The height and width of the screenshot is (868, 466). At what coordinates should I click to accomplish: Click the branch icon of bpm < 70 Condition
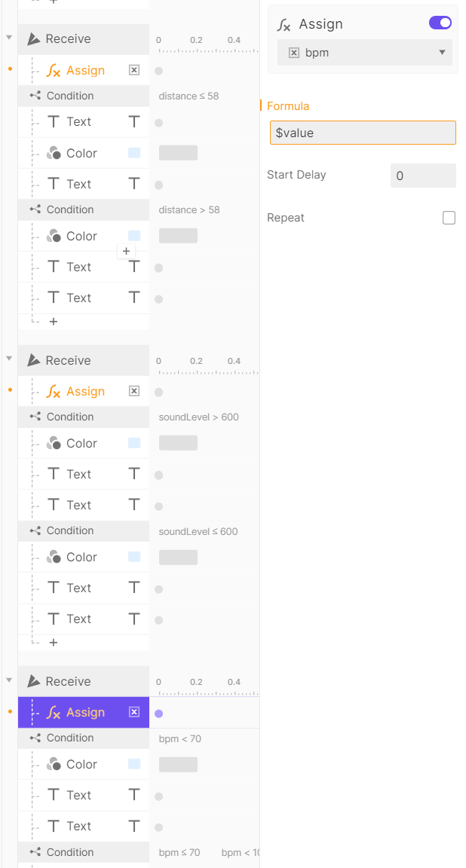[x=35, y=738]
